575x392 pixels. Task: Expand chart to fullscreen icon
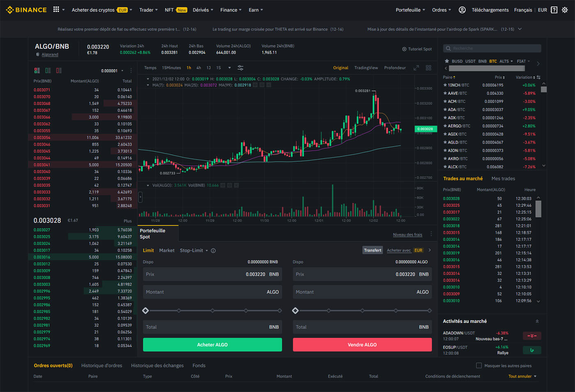coord(416,68)
